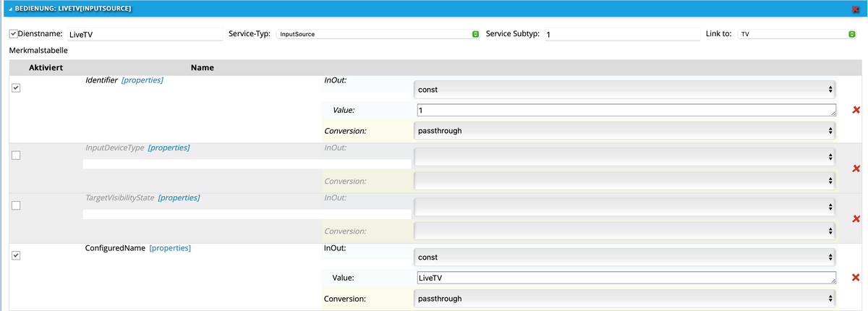Click red X delete icon for TargetVisibilityState row

click(856, 218)
